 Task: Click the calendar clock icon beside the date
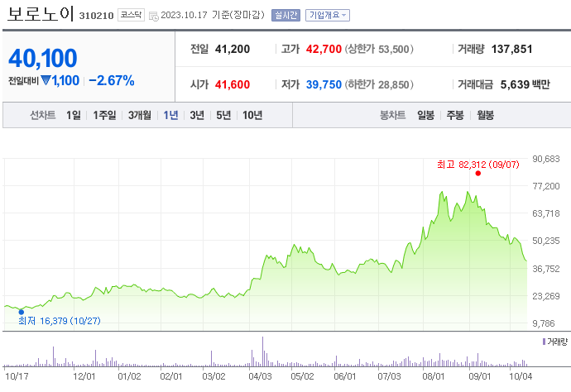[x=154, y=16]
